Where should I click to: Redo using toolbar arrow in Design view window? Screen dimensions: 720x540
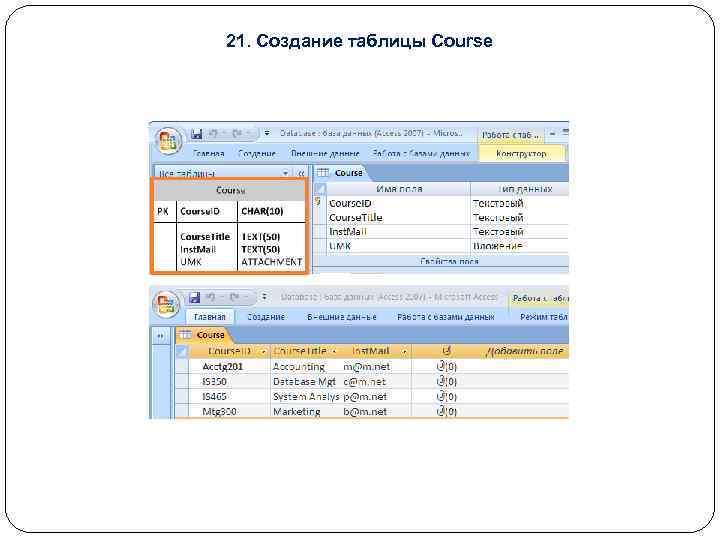click(237, 134)
